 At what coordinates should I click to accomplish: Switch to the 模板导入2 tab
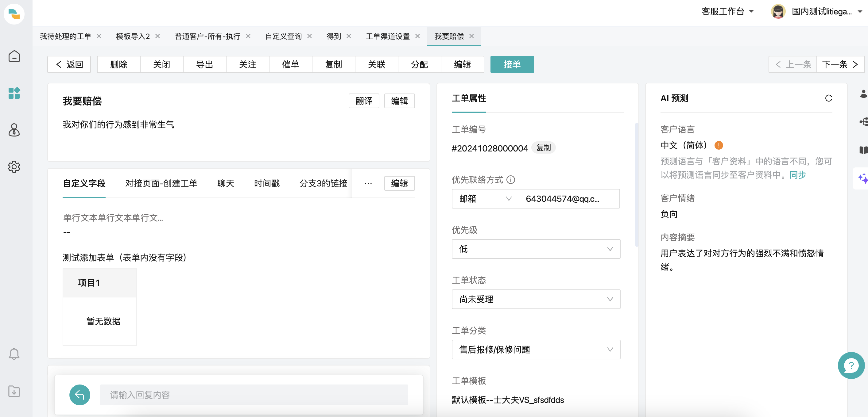[x=133, y=36]
